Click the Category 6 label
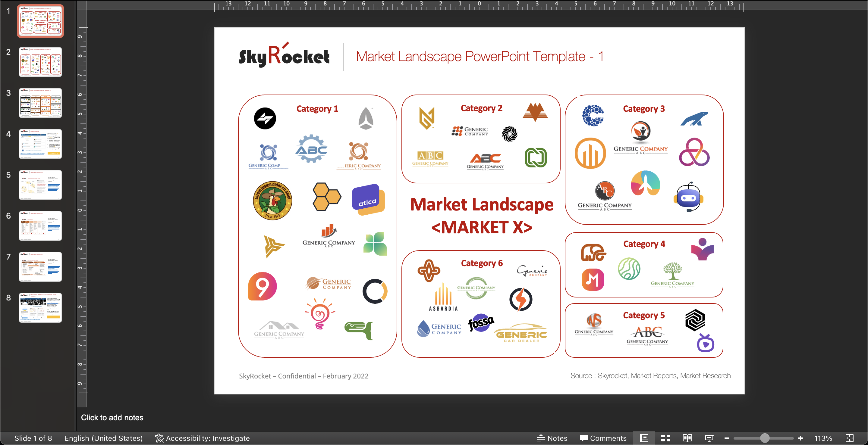Viewport: 868px width, 445px height. 482,263
